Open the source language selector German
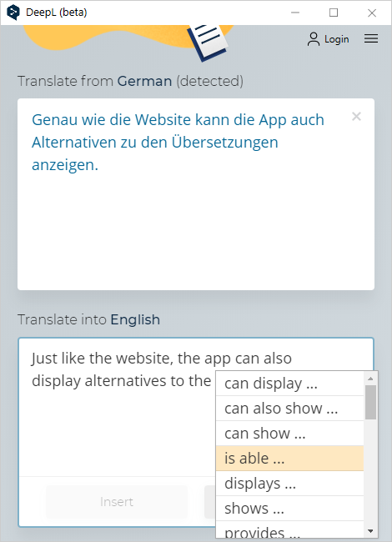This screenshot has width=392, height=542. pyautogui.click(x=144, y=81)
